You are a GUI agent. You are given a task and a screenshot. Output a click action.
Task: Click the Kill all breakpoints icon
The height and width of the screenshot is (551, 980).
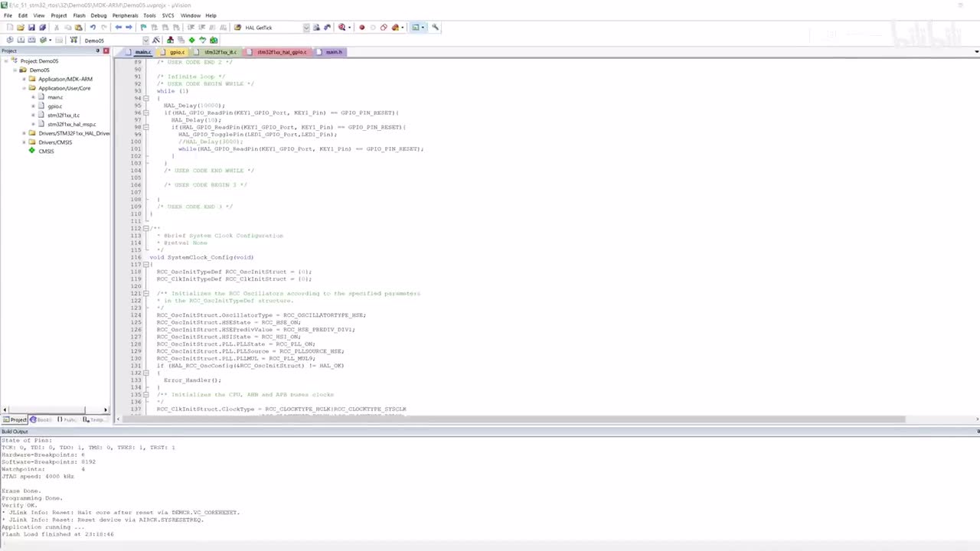(395, 28)
